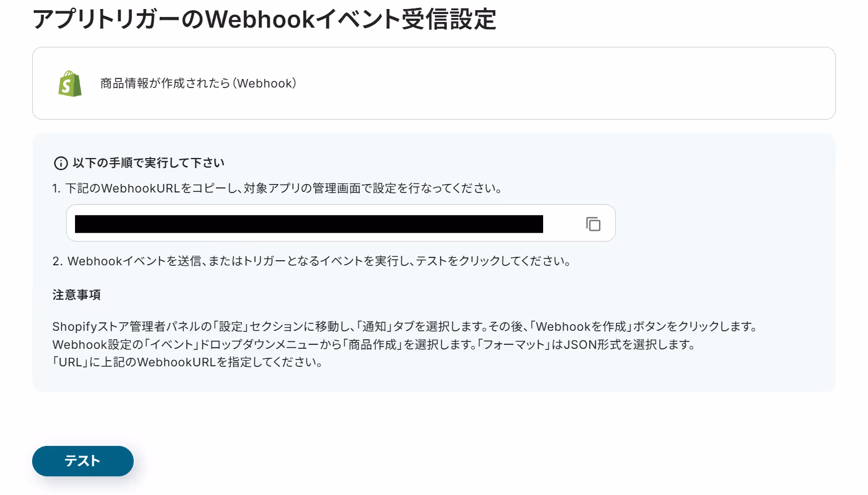Click the info circle icon beside 以下の手順
Viewport: 868px width, 495px height.
(61, 164)
